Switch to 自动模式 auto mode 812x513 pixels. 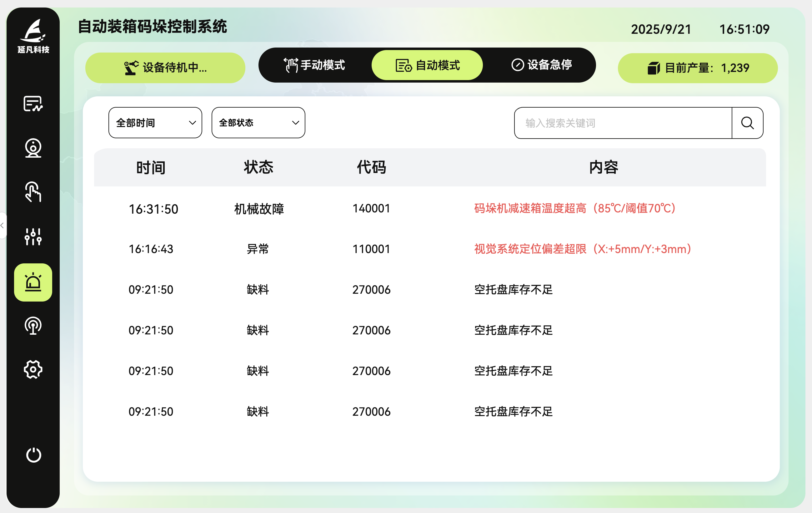click(x=427, y=65)
